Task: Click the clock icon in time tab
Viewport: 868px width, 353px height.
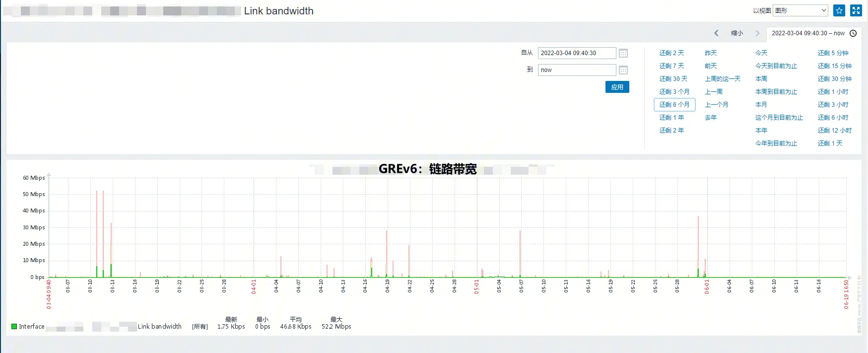Action: coord(853,33)
